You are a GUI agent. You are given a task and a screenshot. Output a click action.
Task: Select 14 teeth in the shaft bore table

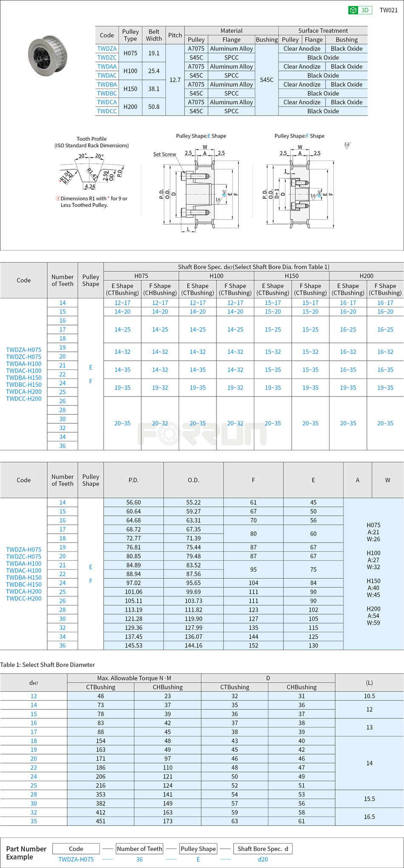[63, 303]
